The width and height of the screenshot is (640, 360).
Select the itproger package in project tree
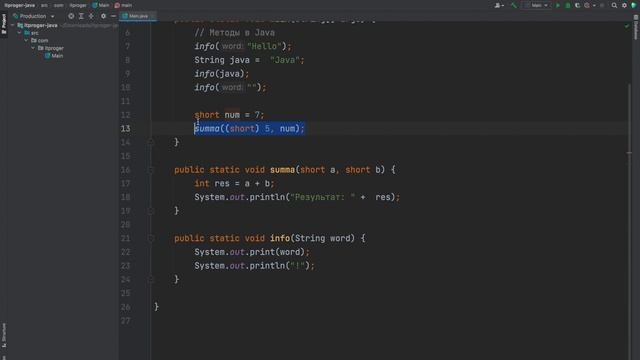(51, 48)
